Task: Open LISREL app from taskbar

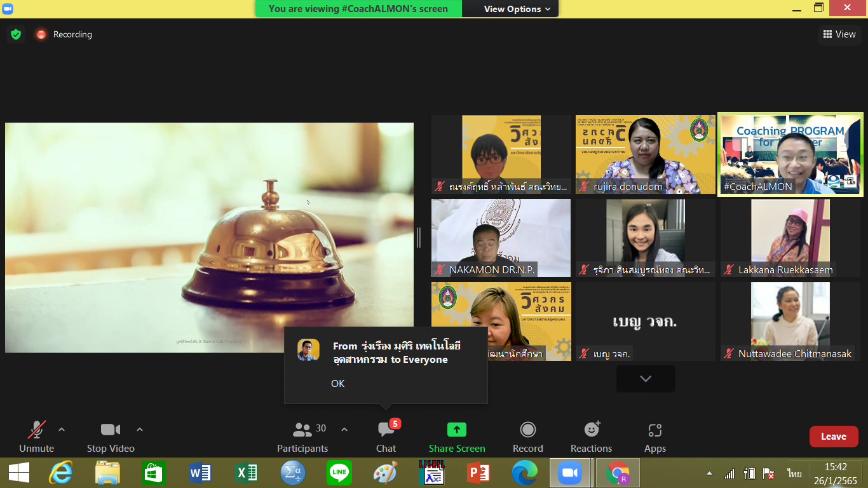Action: coord(431,473)
